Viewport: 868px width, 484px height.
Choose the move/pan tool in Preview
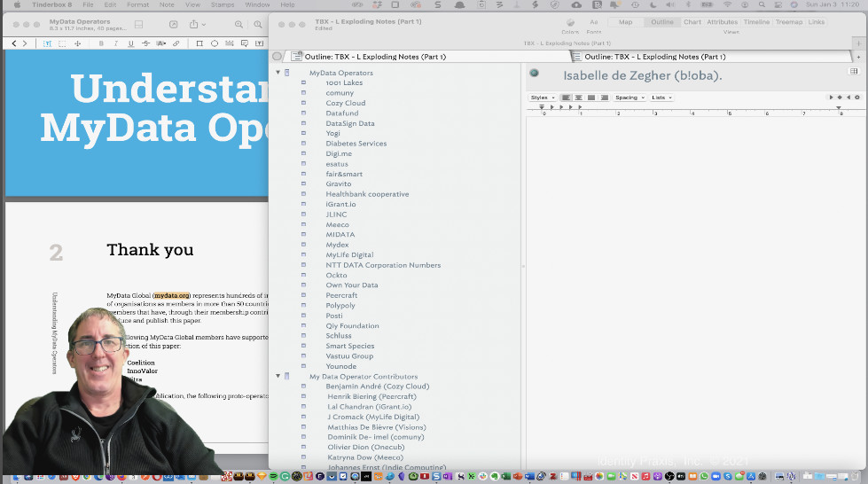(77, 43)
